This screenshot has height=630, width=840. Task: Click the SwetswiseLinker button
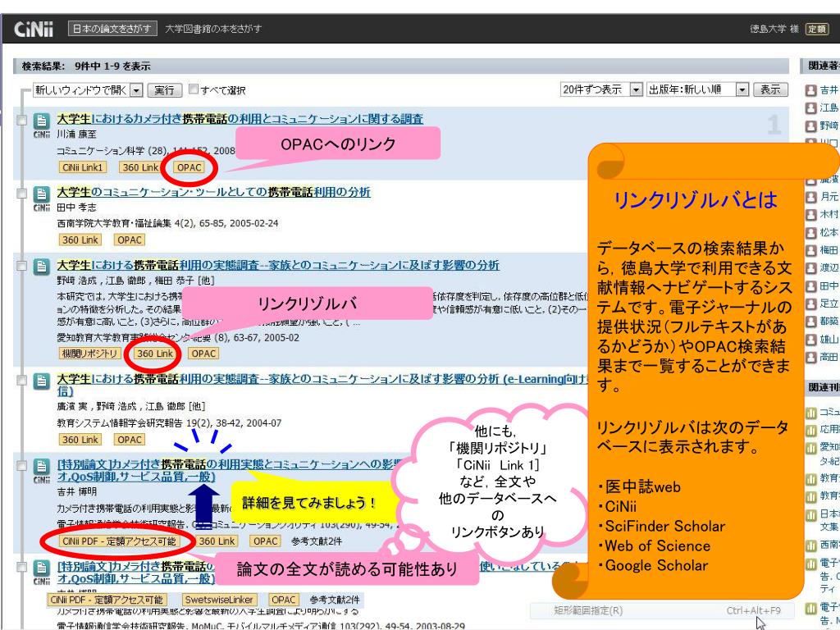click(x=219, y=600)
